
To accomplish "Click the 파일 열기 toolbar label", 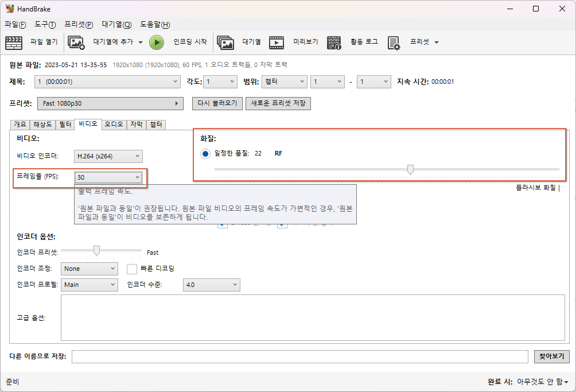I will [44, 42].
